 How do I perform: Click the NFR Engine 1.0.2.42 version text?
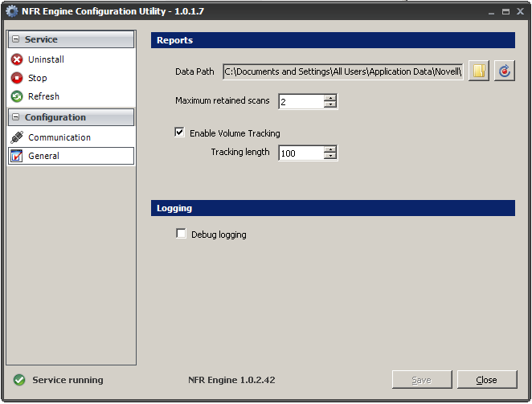point(231,380)
